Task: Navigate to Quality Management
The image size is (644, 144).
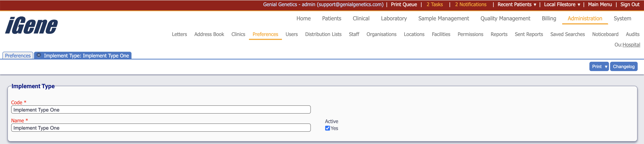Action: [505, 18]
